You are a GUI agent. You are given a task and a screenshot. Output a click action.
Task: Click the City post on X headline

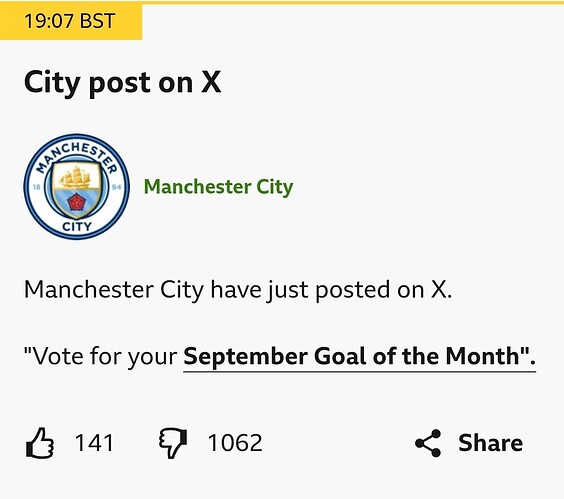click(x=122, y=83)
